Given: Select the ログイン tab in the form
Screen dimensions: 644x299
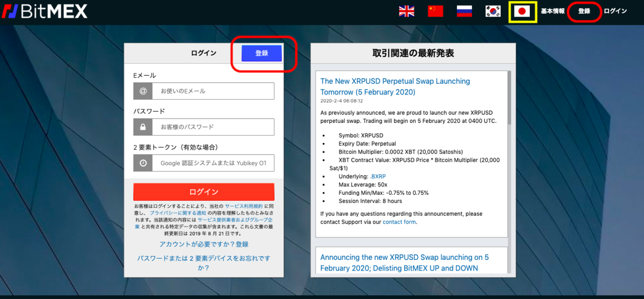Looking at the screenshot, I should pos(204,53).
